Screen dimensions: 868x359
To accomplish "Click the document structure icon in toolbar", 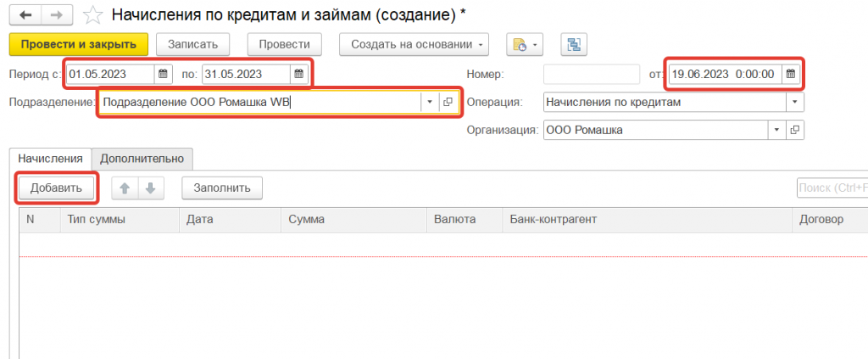I will coord(574,44).
